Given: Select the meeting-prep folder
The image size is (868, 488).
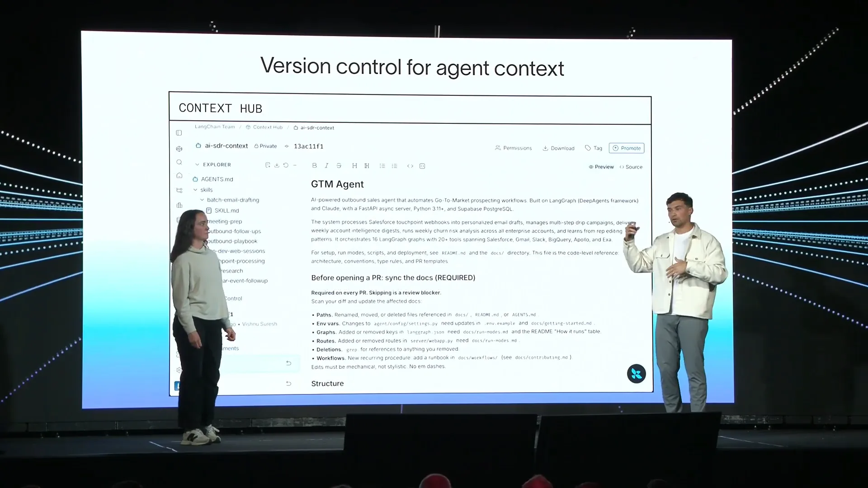Looking at the screenshot, I should (225, 221).
